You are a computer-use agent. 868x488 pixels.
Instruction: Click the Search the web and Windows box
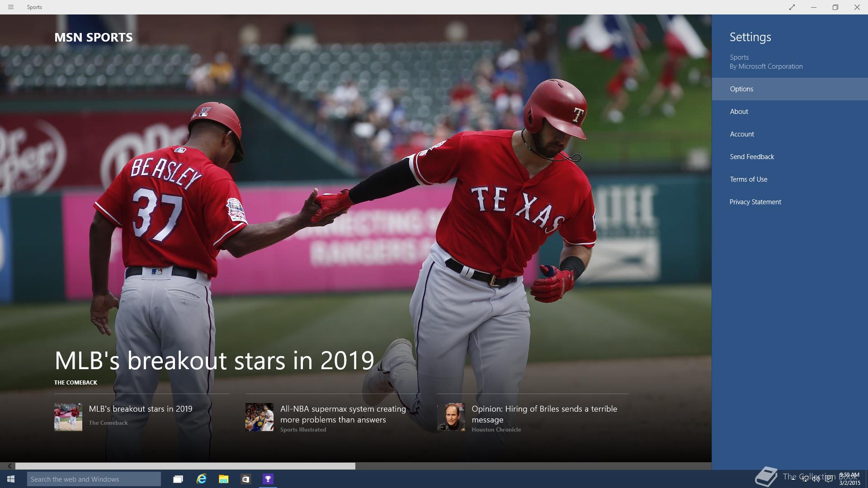(94, 479)
